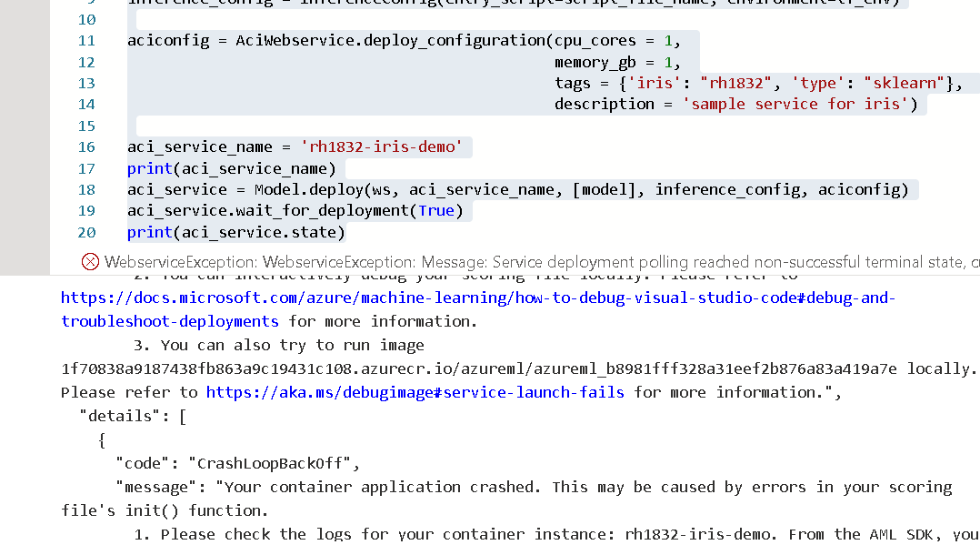Click the 'rh1832-iris-demo' string literal
This screenshot has height=555, width=980.
tap(381, 147)
